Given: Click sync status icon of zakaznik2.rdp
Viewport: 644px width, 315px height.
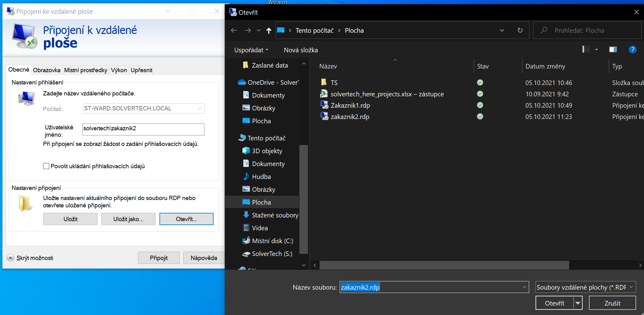Looking at the screenshot, I should [480, 116].
